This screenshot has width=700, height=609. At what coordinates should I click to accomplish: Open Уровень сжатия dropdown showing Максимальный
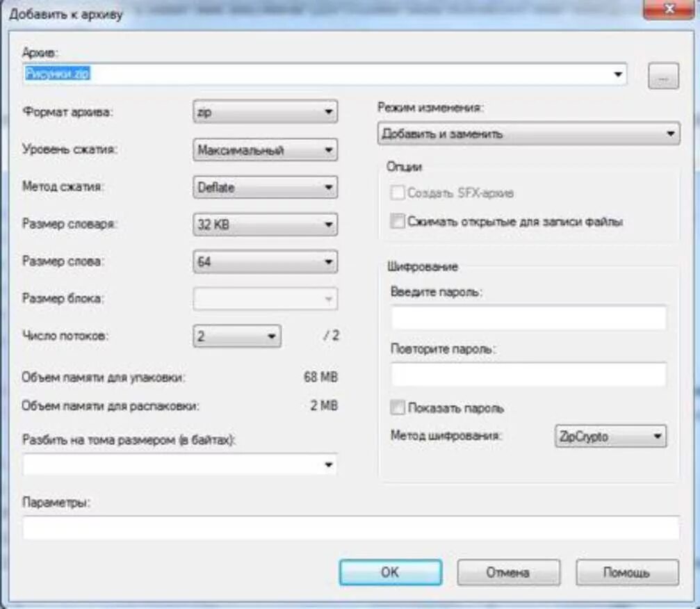(x=265, y=149)
